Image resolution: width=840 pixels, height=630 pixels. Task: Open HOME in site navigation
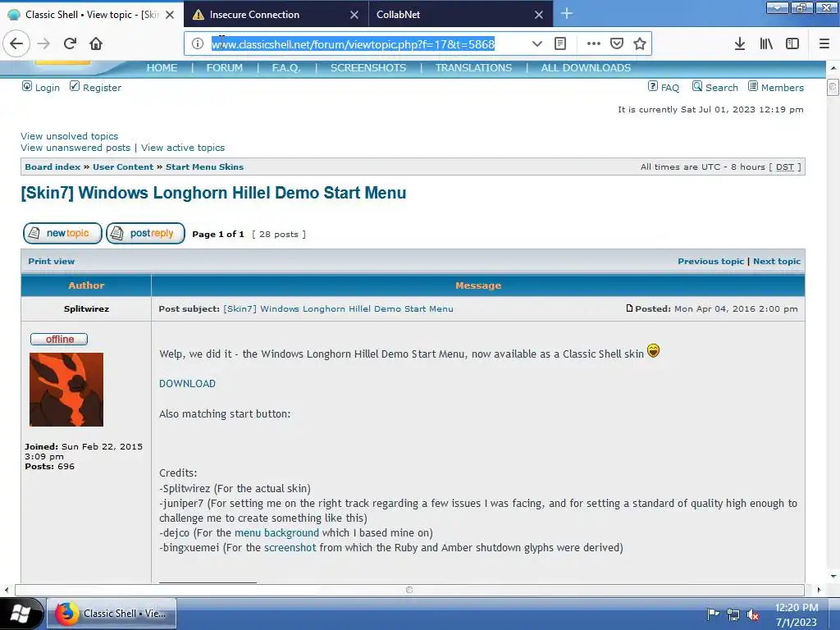162,67
